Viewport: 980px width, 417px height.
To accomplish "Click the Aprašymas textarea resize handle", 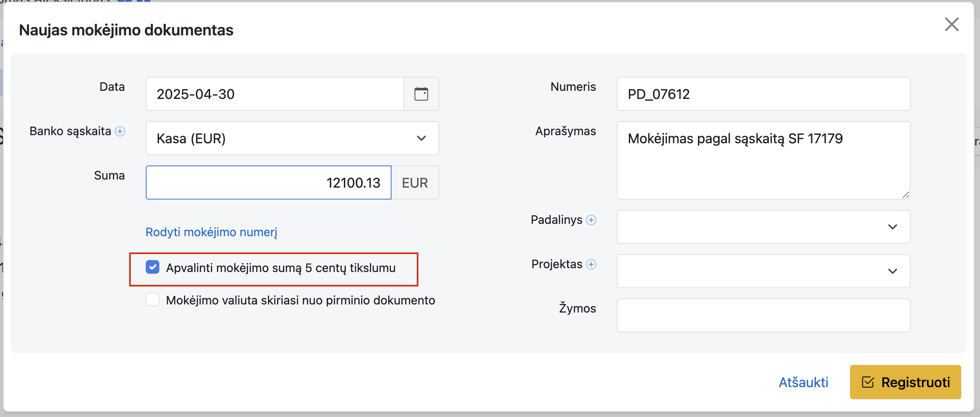I will [905, 195].
